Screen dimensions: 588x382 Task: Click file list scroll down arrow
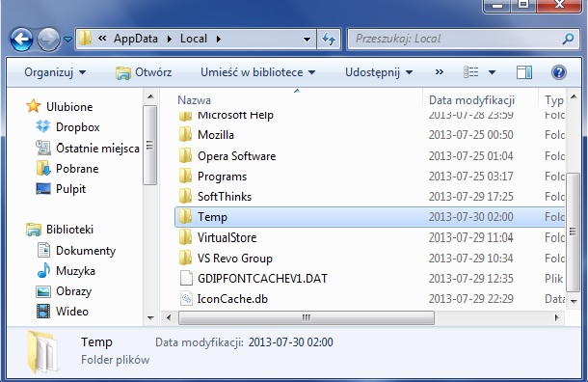pyautogui.click(x=574, y=301)
